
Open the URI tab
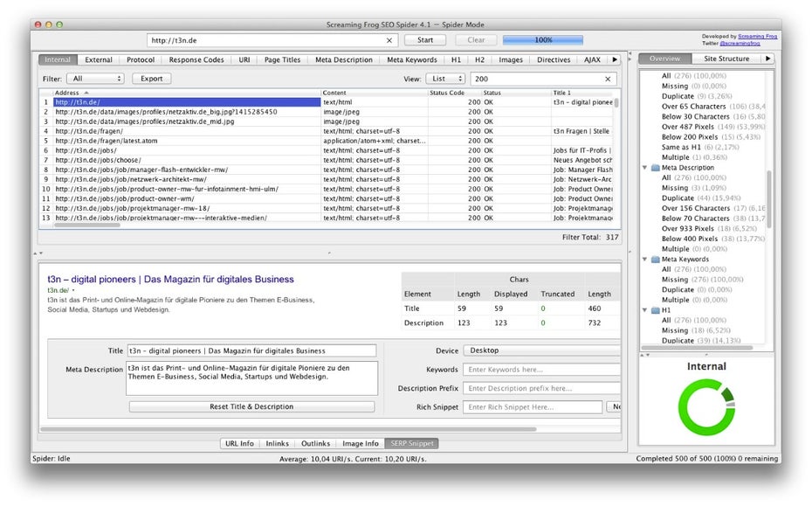pos(244,59)
